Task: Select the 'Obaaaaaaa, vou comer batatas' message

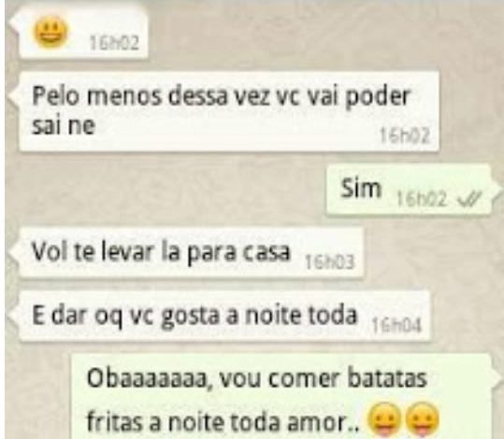Action: pos(281,397)
